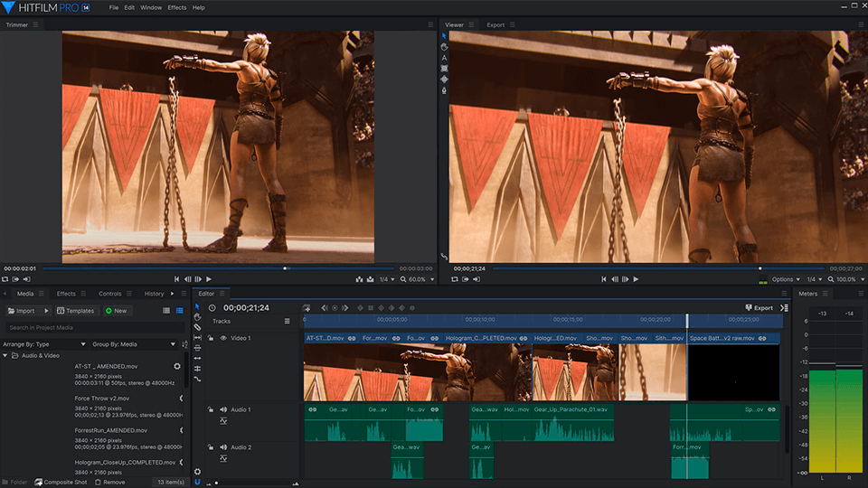Open the Viewer Options dropdown

click(x=786, y=279)
